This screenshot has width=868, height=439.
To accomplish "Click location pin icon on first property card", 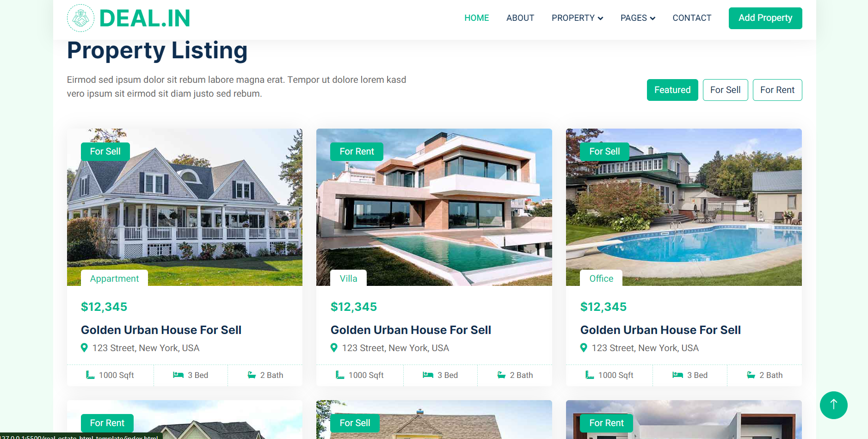I will (x=84, y=348).
